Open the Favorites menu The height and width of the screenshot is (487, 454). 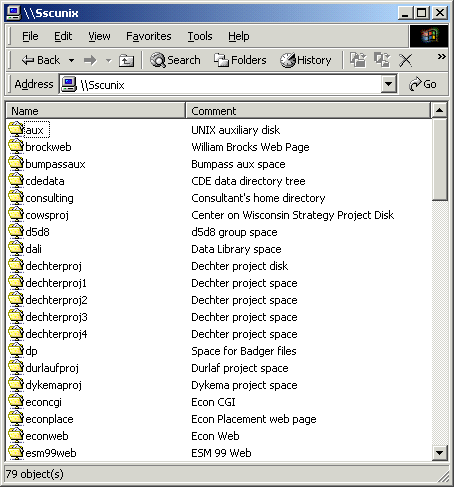[149, 36]
